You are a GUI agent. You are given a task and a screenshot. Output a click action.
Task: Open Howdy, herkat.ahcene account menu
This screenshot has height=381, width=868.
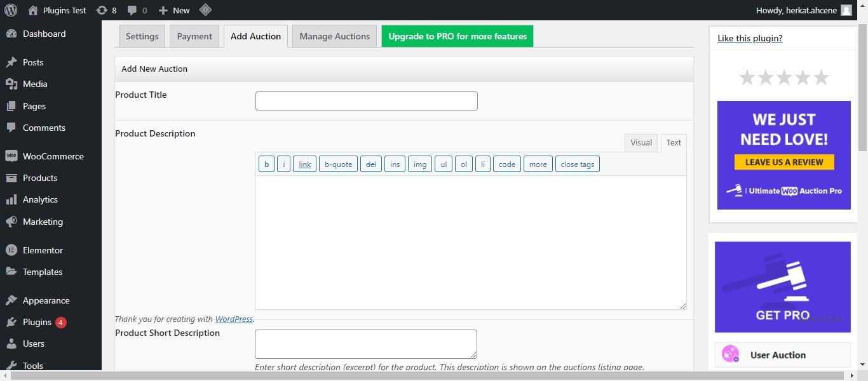(x=804, y=10)
